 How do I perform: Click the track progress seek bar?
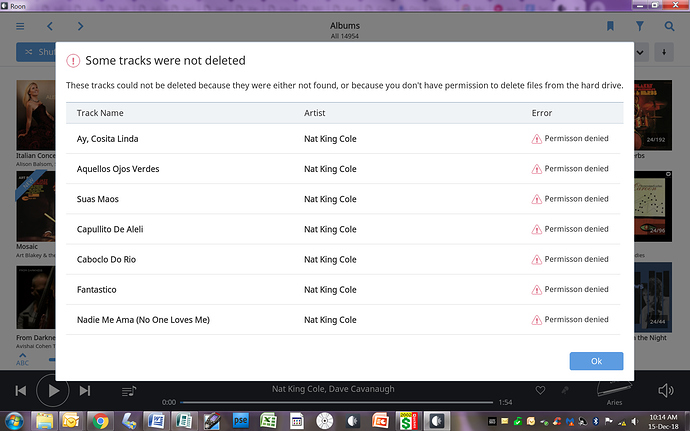point(337,402)
